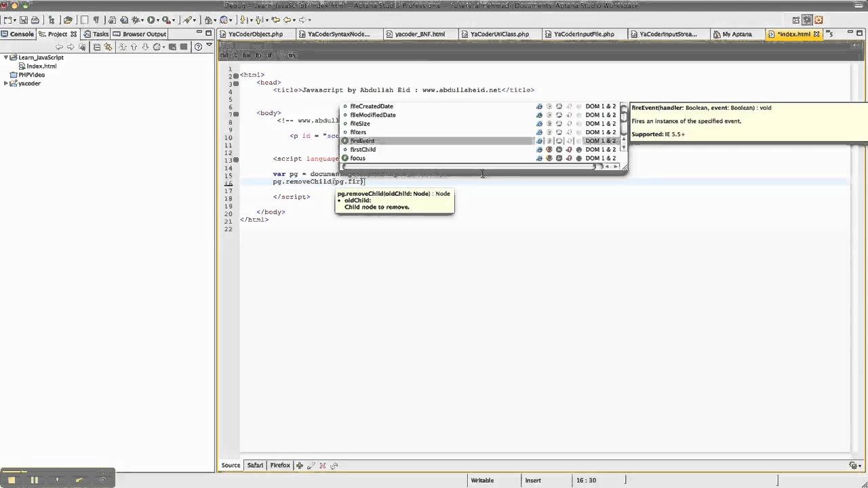Switch to the Tasks tab

click(96, 34)
